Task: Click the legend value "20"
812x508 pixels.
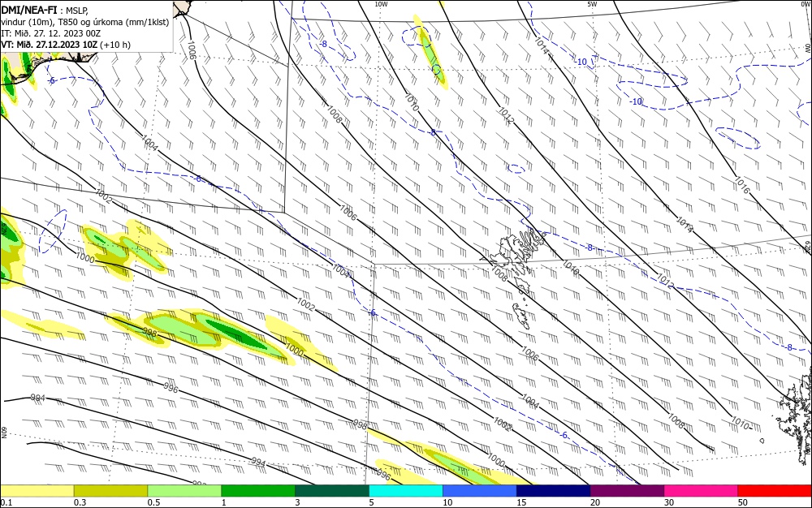Action: (x=595, y=502)
